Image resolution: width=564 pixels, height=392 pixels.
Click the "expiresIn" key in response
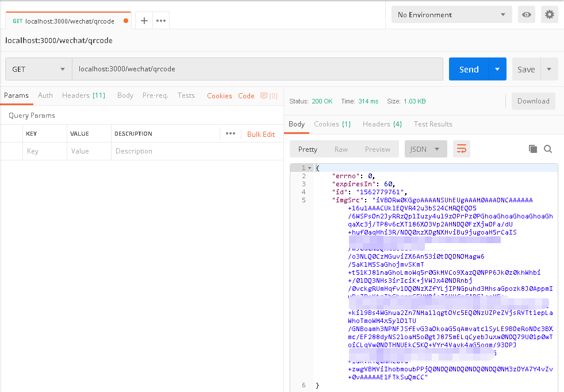point(354,184)
